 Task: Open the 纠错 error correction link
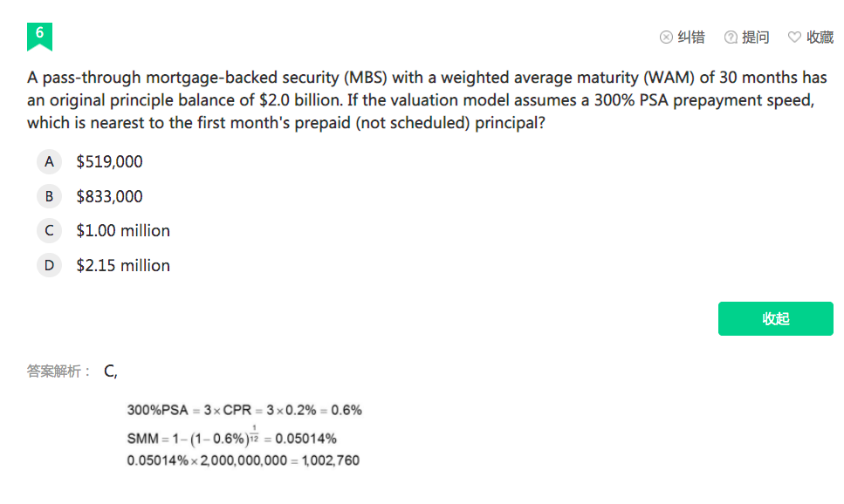tap(691, 37)
